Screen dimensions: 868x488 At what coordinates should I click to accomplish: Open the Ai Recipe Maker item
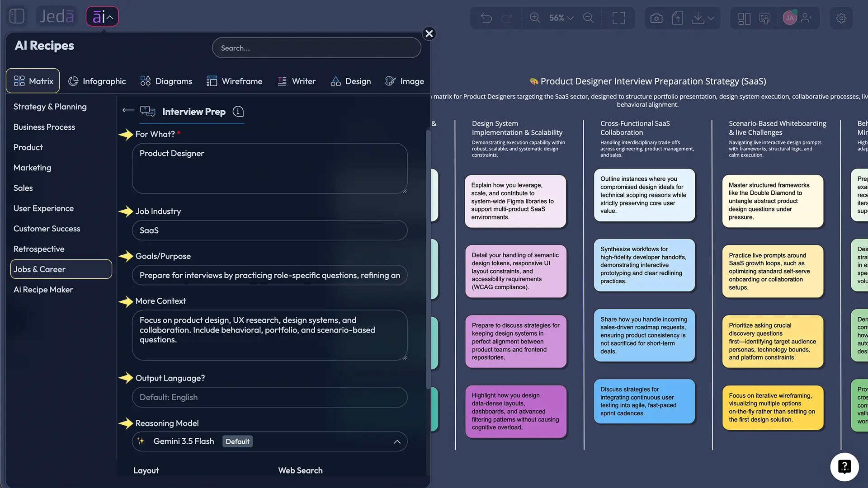[43, 290]
